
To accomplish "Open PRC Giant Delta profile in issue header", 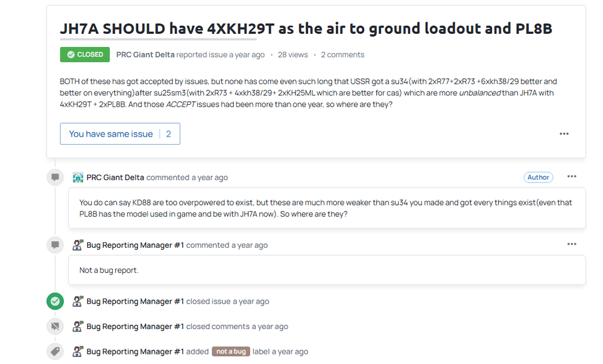I will [x=145, y=55].
